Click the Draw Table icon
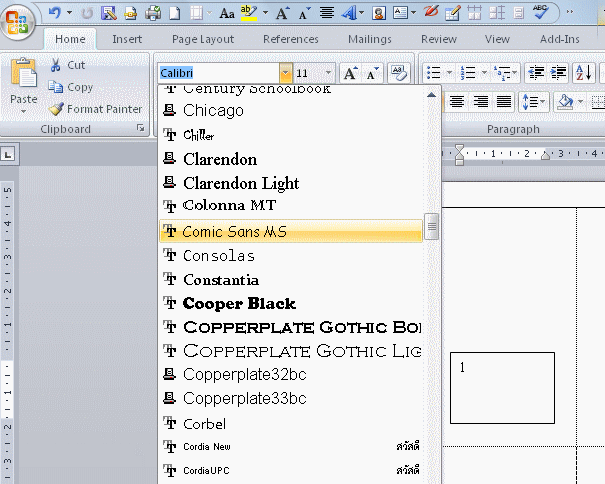This screenshot has width=605, height=484. (452, 14)
